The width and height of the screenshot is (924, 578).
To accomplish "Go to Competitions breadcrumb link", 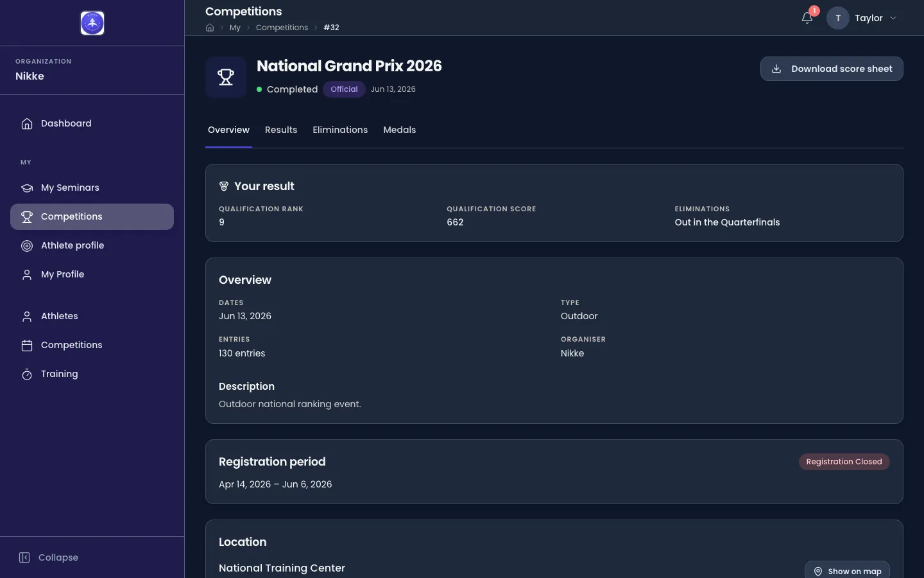I will pos(282,28).
